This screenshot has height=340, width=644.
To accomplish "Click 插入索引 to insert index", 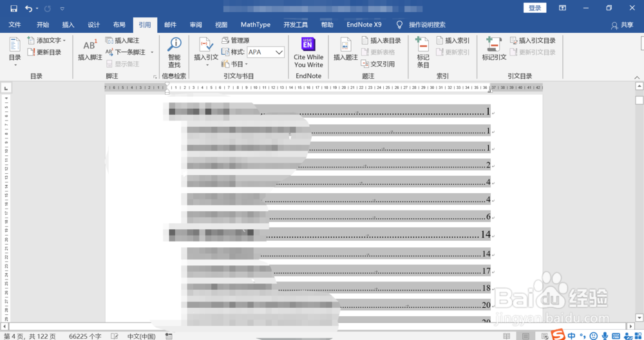I will (453, 40).
